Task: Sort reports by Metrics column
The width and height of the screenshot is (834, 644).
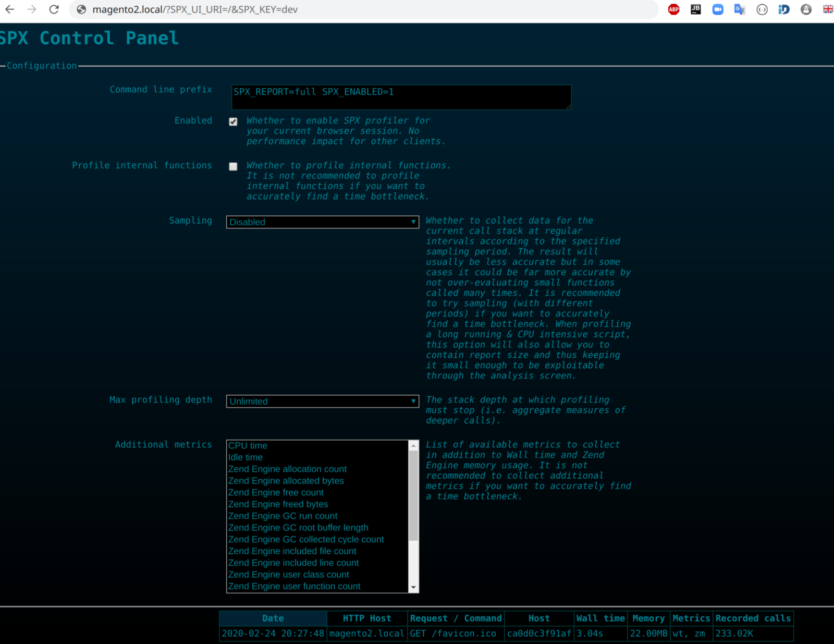Action: [691, 618]
